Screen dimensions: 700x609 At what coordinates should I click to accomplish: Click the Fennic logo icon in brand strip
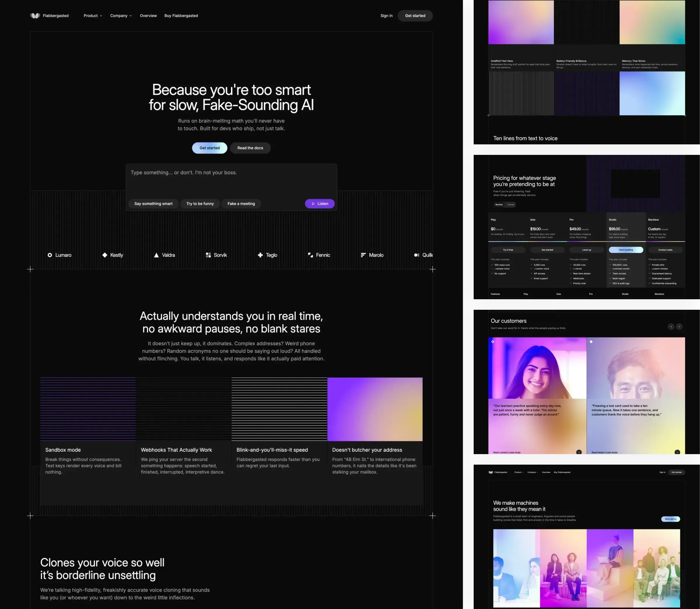coord(310,255)
